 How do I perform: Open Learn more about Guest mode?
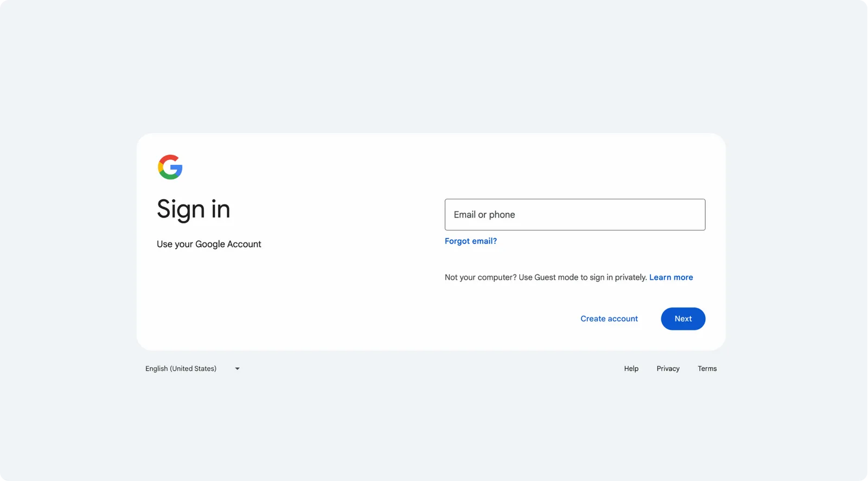[x=671, y=278]
